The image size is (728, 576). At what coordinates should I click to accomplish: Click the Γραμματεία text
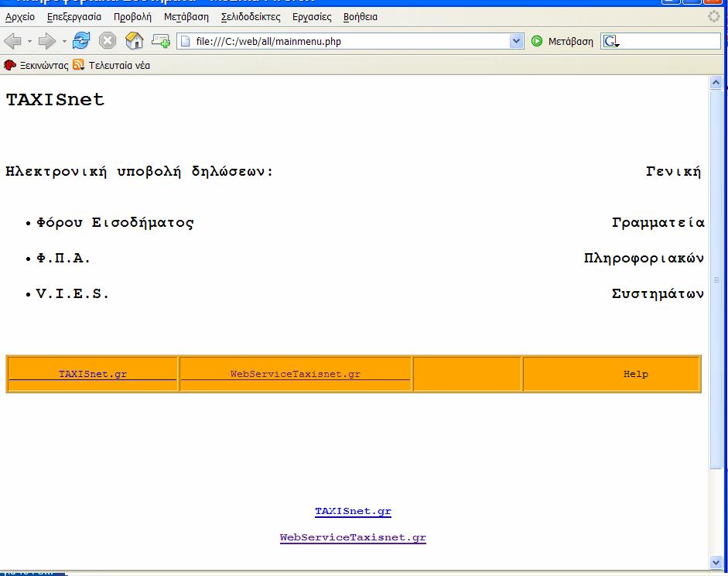point(658,222)
